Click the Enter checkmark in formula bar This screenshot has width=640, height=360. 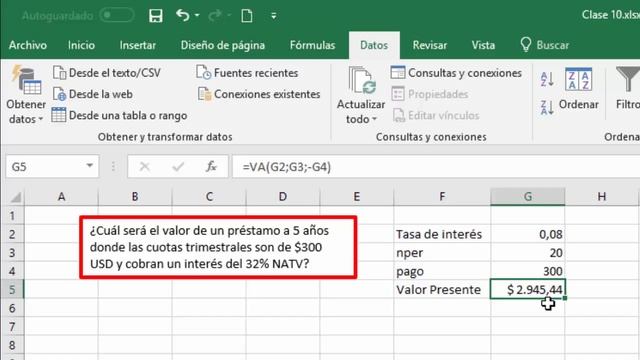tap(178, 167)
